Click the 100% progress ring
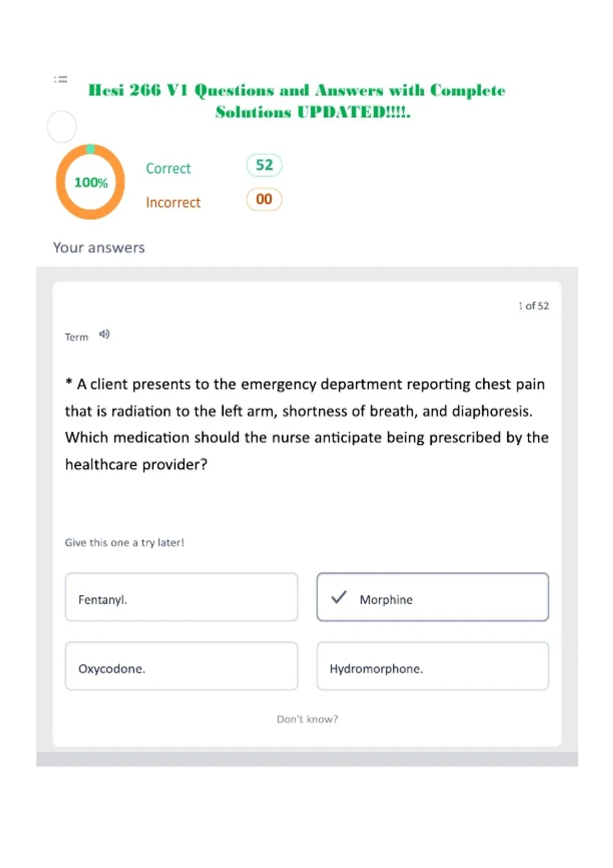Image resolution: width=613 pixels, height=868 pixels. coord(90,182)
